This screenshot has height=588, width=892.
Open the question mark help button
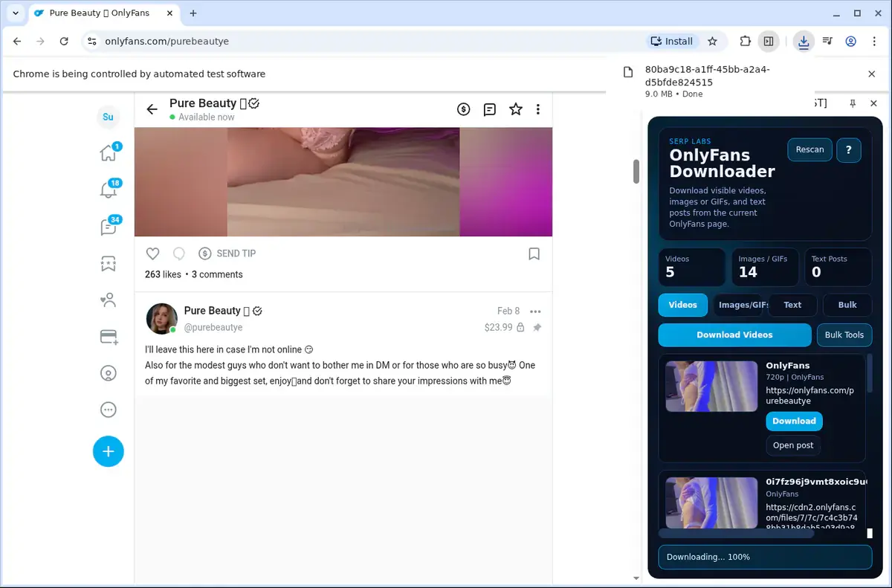click(x=849, y=149)
